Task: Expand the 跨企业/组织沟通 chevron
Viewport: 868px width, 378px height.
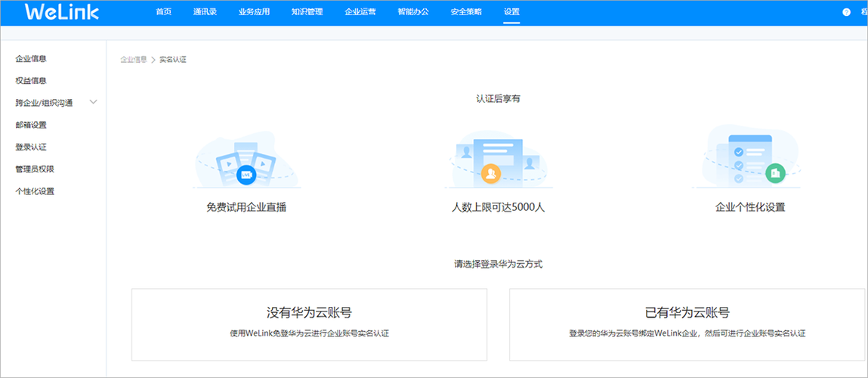Action: [x=93, y=102]
